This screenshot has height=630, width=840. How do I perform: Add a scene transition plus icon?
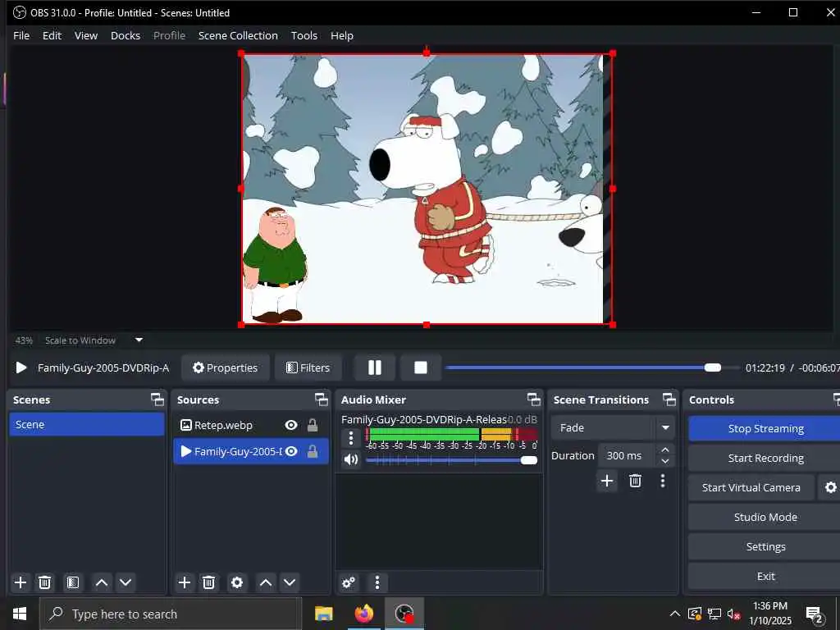coord(607,481)
